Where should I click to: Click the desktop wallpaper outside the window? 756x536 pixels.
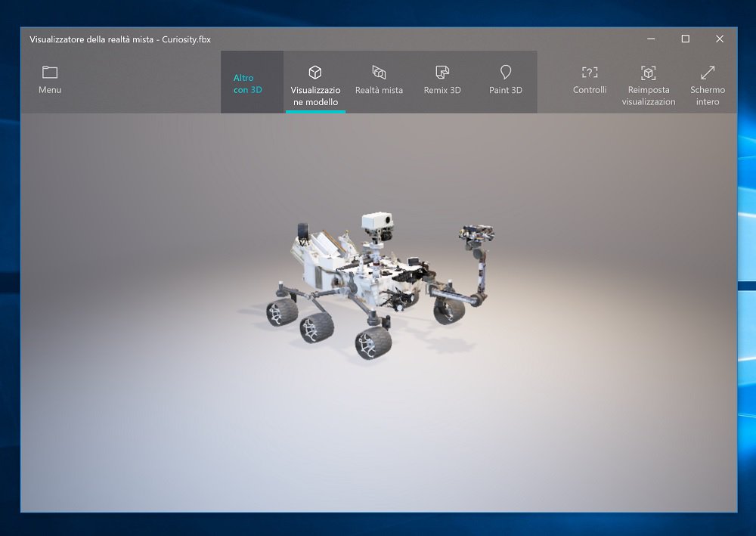8,302
